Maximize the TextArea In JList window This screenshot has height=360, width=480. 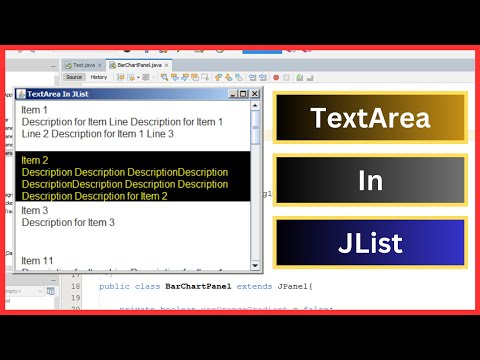click(x=244, y=94)
